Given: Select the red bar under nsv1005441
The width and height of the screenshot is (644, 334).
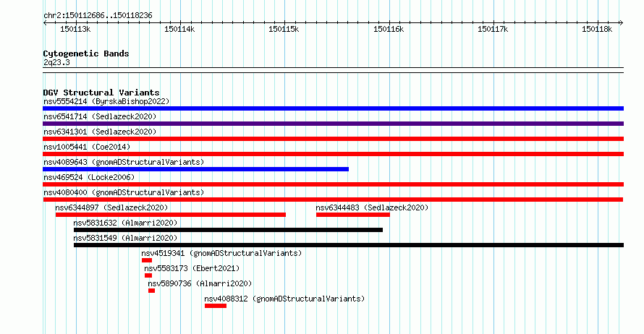Looking at the screenshot, I should click(x=333, y=154).
